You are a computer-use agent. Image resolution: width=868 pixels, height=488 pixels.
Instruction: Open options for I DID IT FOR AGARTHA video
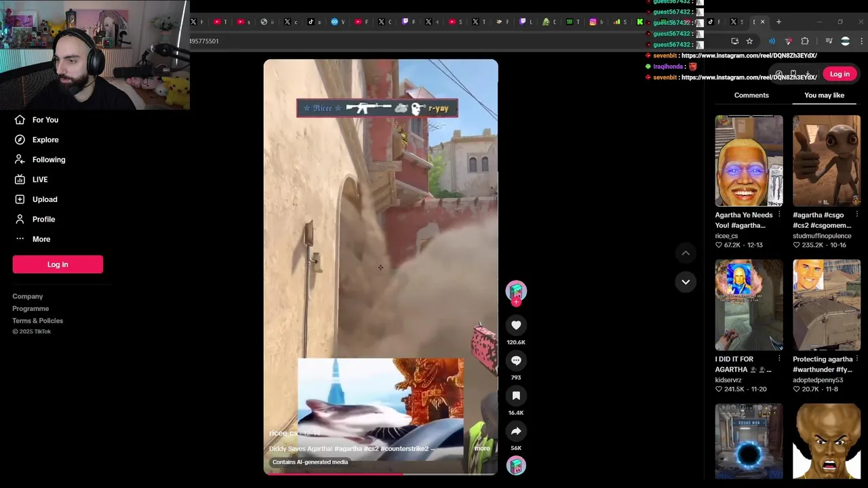pyautogui.click(x=779, y=359)
